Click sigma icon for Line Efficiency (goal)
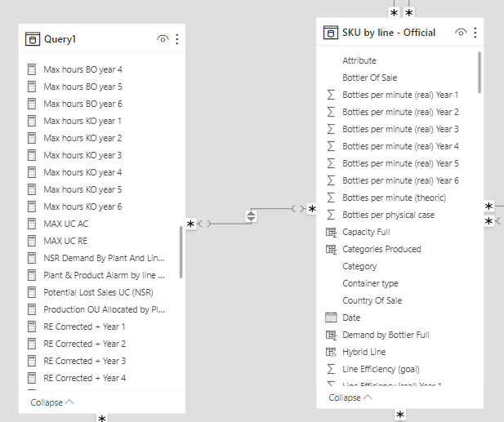 [x=331, y=369]
